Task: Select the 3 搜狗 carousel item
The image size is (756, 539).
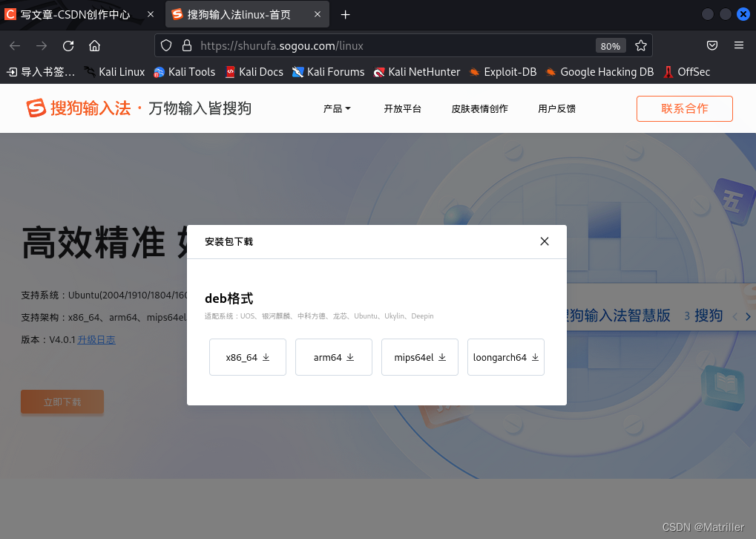Action: (703, 316)
